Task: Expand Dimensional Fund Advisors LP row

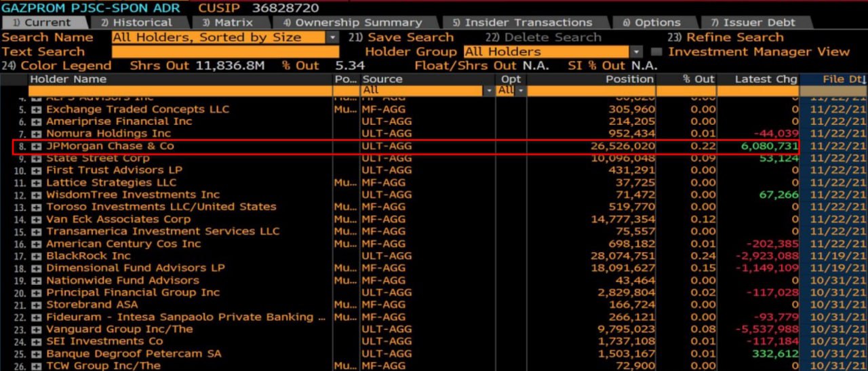Action: 37,268
